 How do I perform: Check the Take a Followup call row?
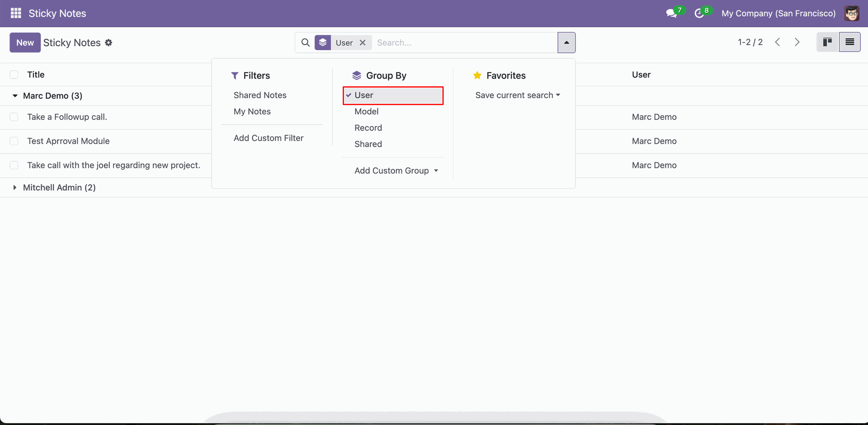[14, 117]
